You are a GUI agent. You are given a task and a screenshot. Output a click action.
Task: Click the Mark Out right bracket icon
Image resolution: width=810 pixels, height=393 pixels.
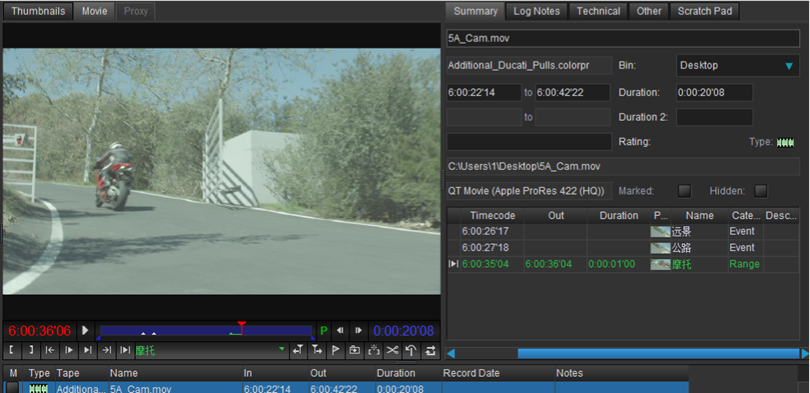coord(30,351)
